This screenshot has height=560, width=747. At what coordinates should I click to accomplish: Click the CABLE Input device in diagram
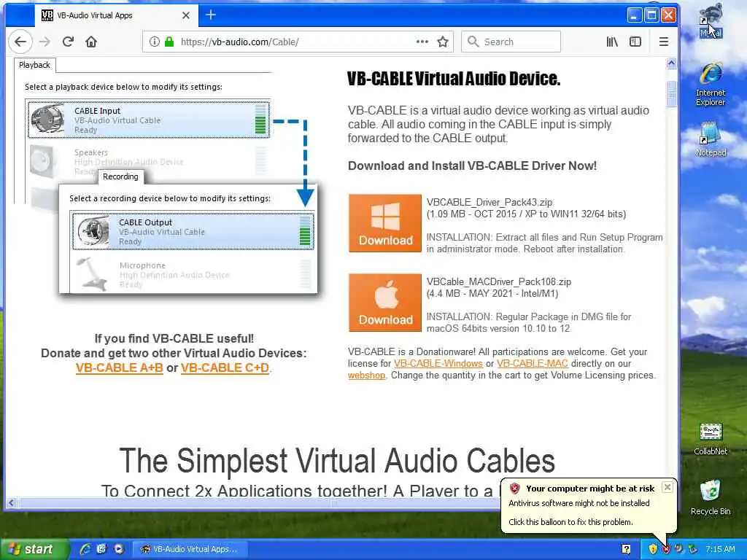149,120
